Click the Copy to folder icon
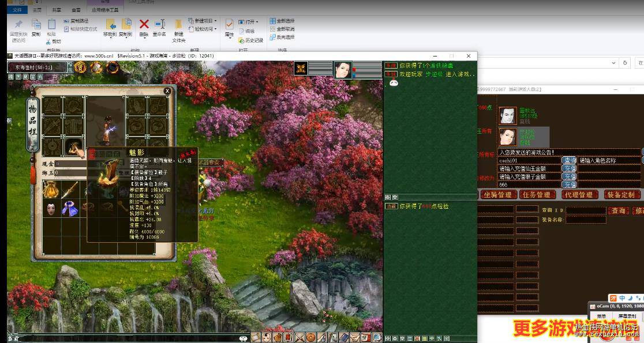644x343 pixels. (x=126, y=24)
